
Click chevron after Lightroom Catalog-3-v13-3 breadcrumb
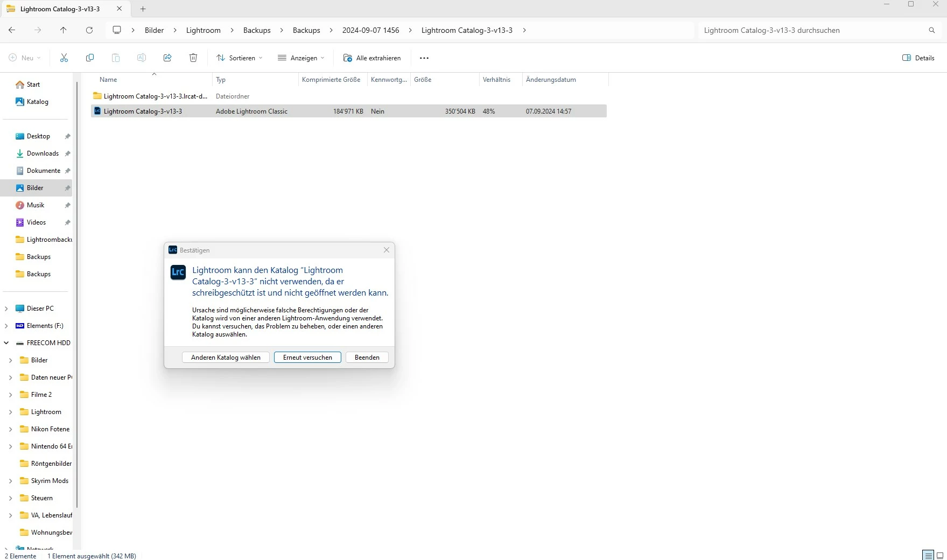pyautogui.click(x=524, y=30)
